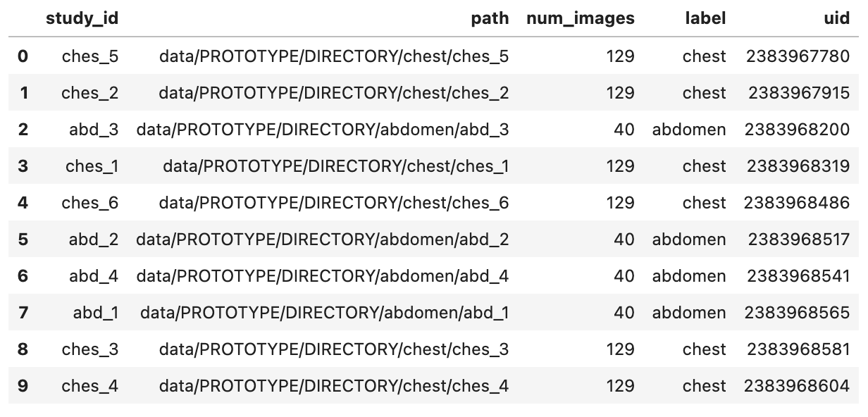
Task: Select uid cell 2383968565
Action: point(798,313)
